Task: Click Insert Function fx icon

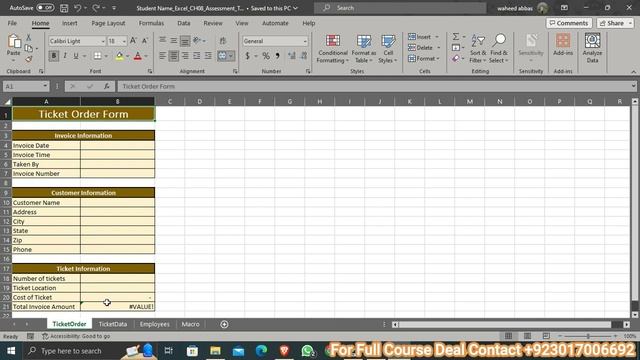Action: click(107, 86)
